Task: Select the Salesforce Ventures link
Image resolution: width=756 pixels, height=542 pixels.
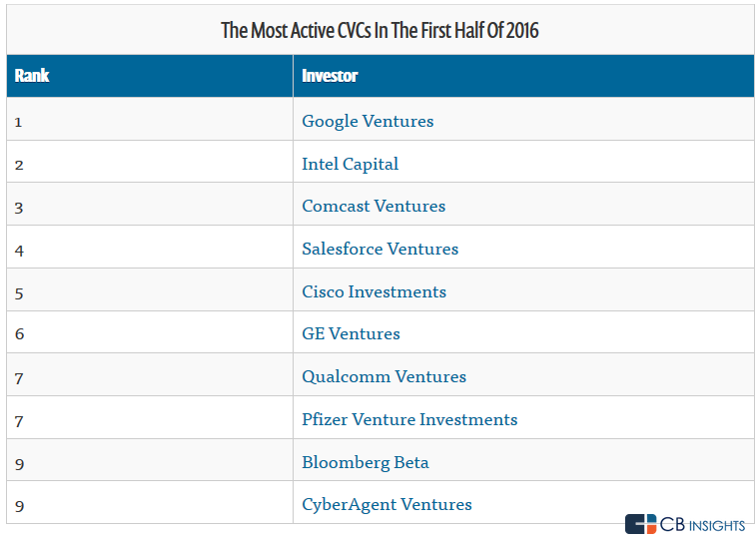Action: point(379,249)
